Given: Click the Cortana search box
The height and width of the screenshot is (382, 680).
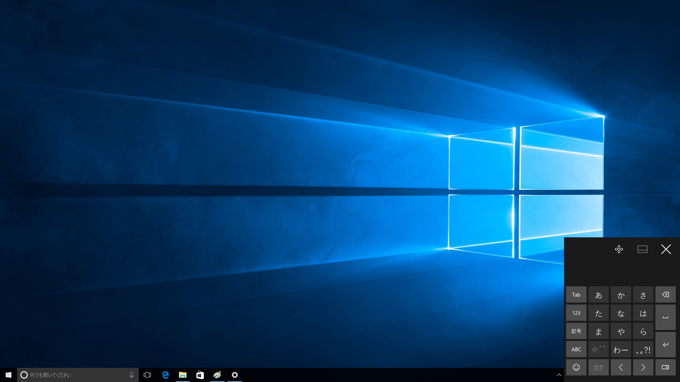Looking at the screenshot, I should [78, 375].
